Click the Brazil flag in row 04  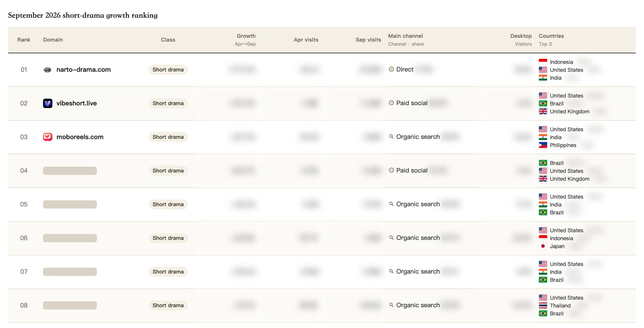(543, 163)
